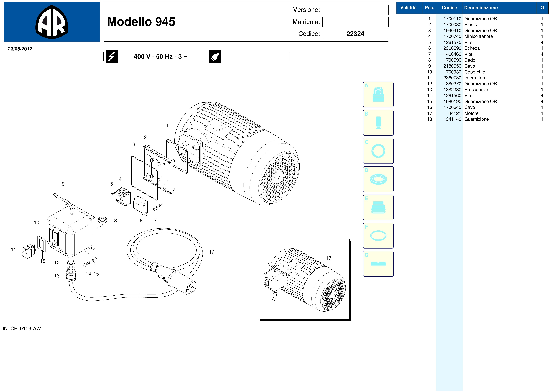Select the Minicontattore row in parts list
This screenshot has width=550, height=392.
[x=478, y=36]
